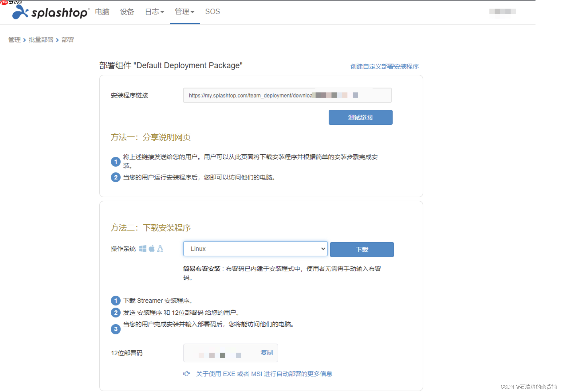The image size is (561, 392).
Task: Click the account name in the top-right corner
Action: tap(502, 12)
